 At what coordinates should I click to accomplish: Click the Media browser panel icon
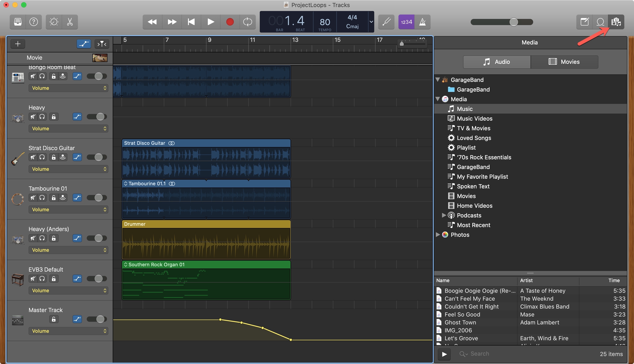coord(617,21)
